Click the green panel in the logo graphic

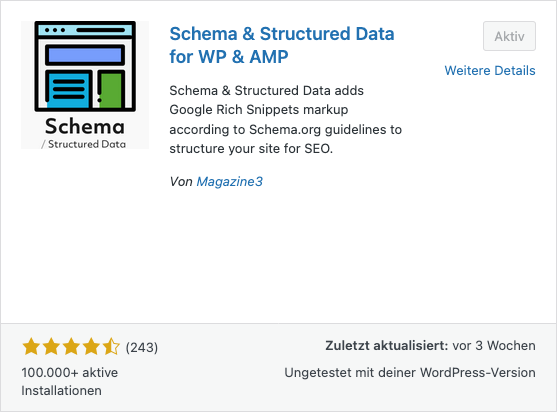[x=111, y=90]
